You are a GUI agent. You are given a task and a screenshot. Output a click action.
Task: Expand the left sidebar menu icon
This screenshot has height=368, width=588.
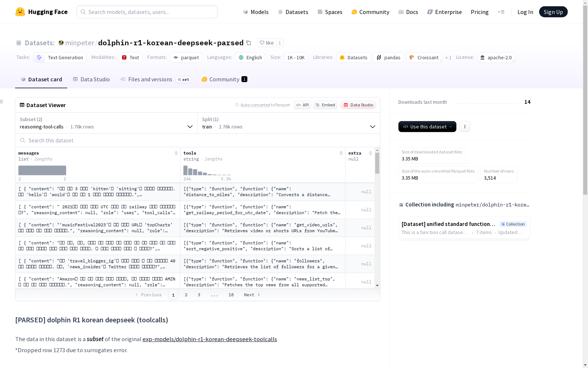tap(2, 102)
